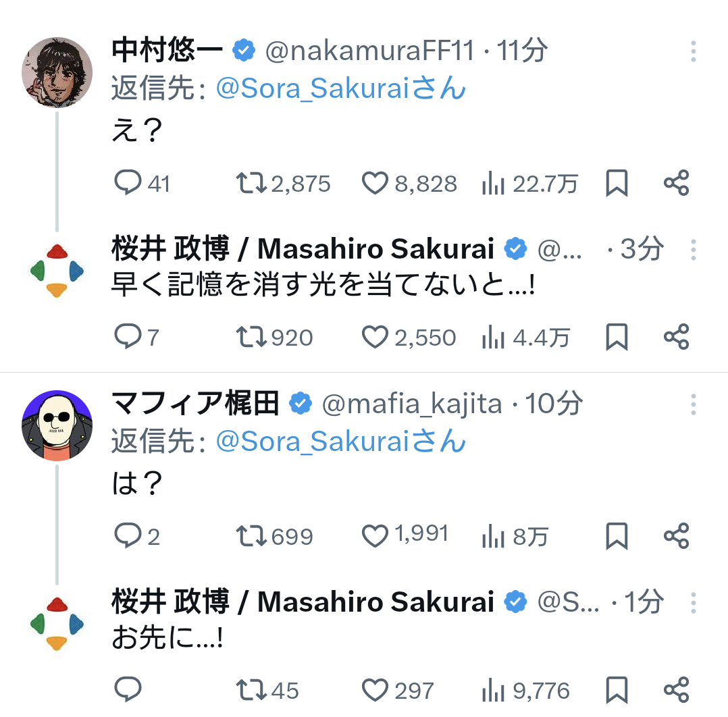Screen dimensions: 728x717
Task: Open 中村悠一's profile picture
Action: tap(57, 72)
